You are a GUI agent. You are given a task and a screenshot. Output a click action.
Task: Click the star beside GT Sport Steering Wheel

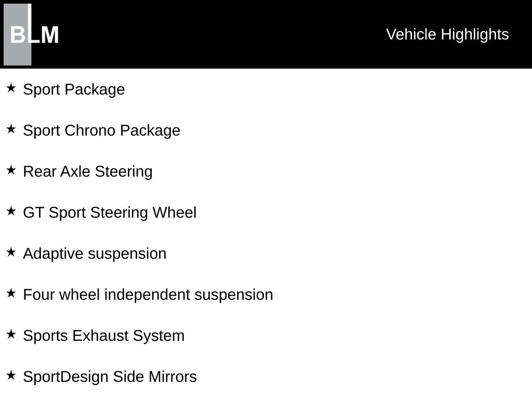tap(11, 211)
